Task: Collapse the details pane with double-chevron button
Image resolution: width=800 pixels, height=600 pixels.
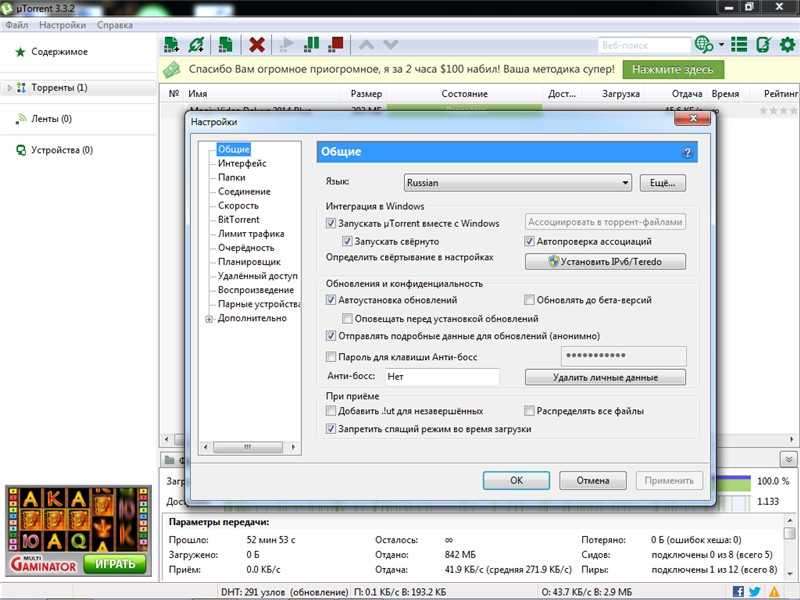Action: (788, 459)
